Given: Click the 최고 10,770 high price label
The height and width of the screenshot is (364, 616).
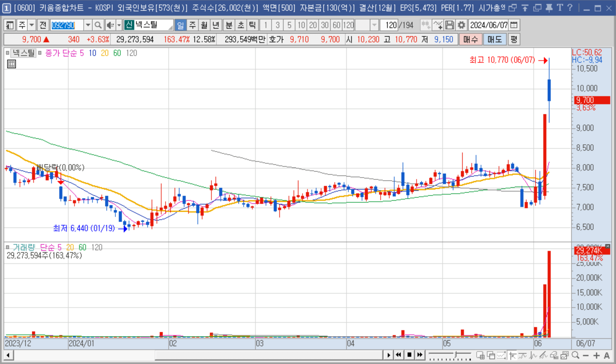Looking at the screenshot, I should coord(502,60).
